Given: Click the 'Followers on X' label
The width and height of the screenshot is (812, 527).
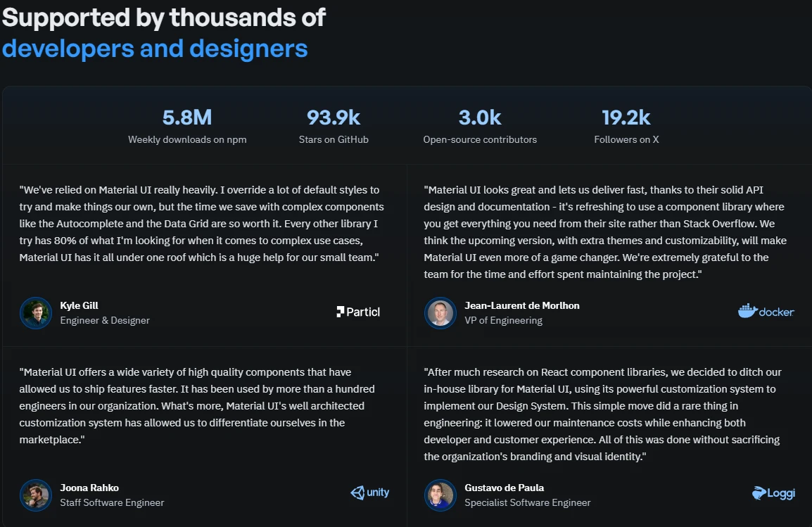Looking at the screenshot, I should tap(626, 139).
